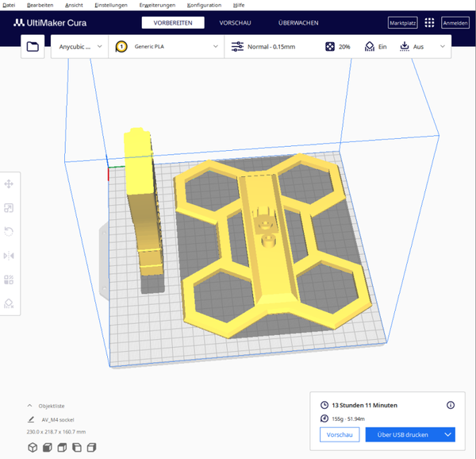The image size is (476, 459).
Task: Expand USB print output options arrow
Action: 447,434
